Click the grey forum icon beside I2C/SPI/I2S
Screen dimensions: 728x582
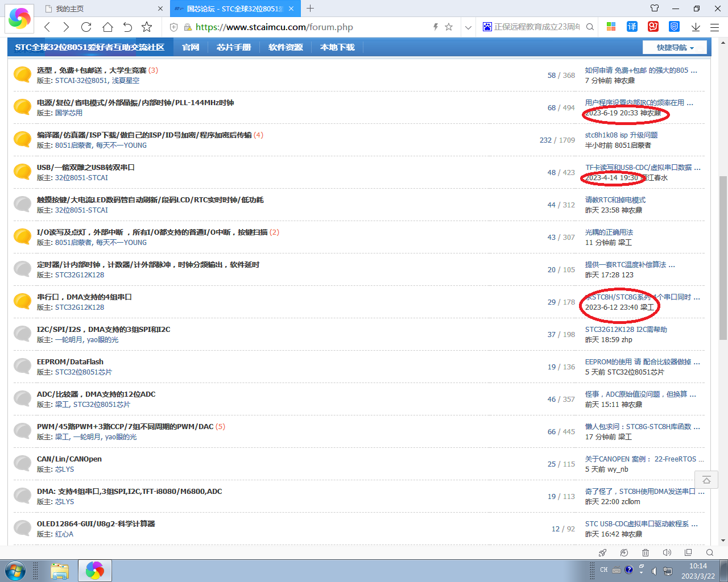(x=22, y=333)
